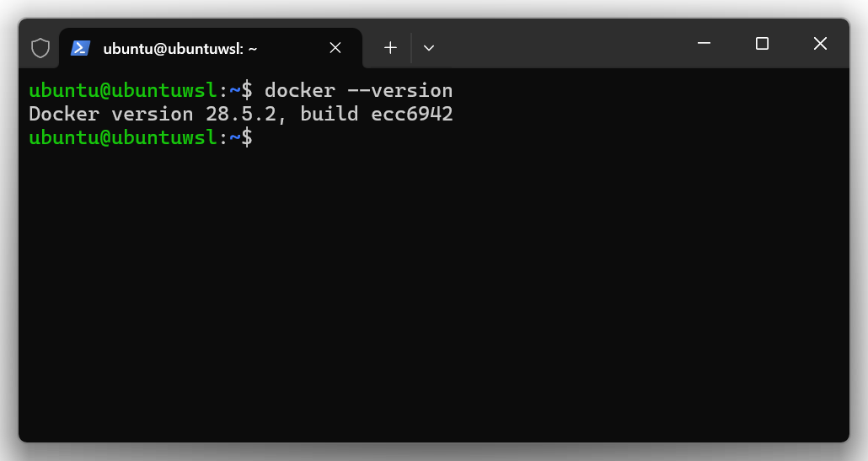Expand the profile dropdown chevron
This screenshot has width=868, height=461.
coord(429,48)
